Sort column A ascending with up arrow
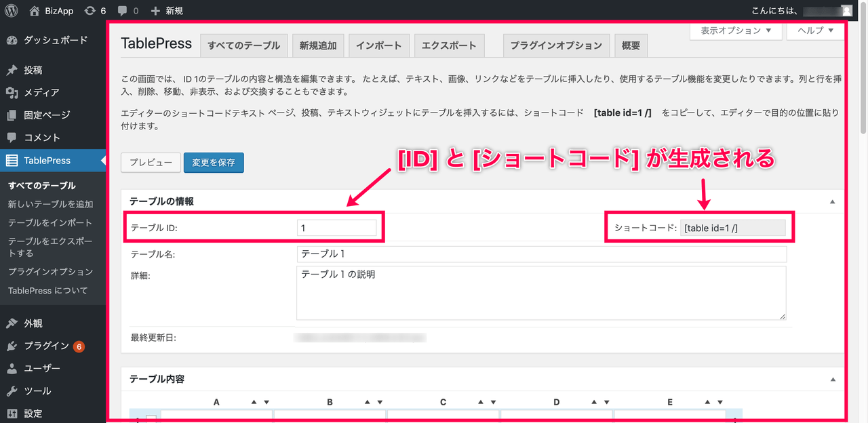This screenshot has width=868, height=423. (254, 402)
